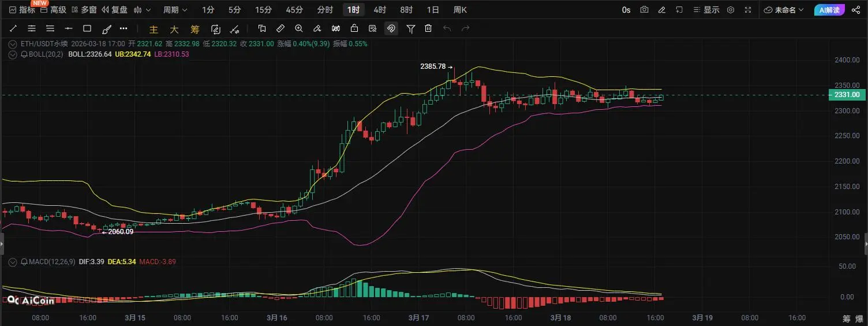Toggle the 主 indicator button
Viewport: 868px width, 326px height.
click(x=154, y=29)
